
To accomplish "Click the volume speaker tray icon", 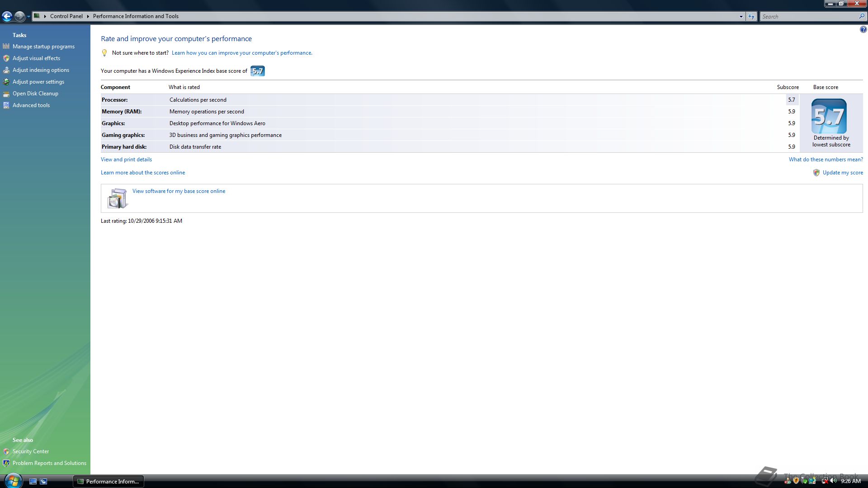I will pos(833,481).
